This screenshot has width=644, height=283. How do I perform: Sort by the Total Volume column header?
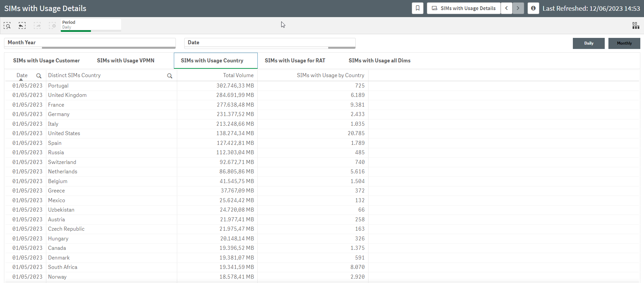coord(238,75)
